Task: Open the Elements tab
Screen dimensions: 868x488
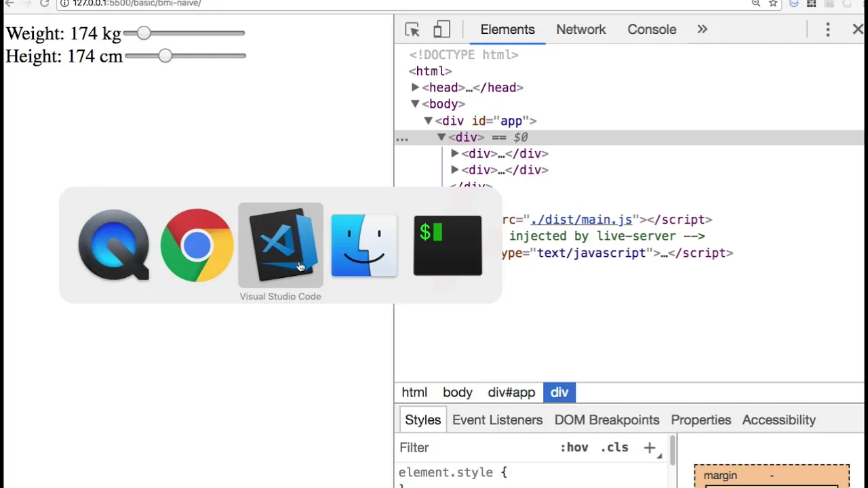Action: (507, 30)
